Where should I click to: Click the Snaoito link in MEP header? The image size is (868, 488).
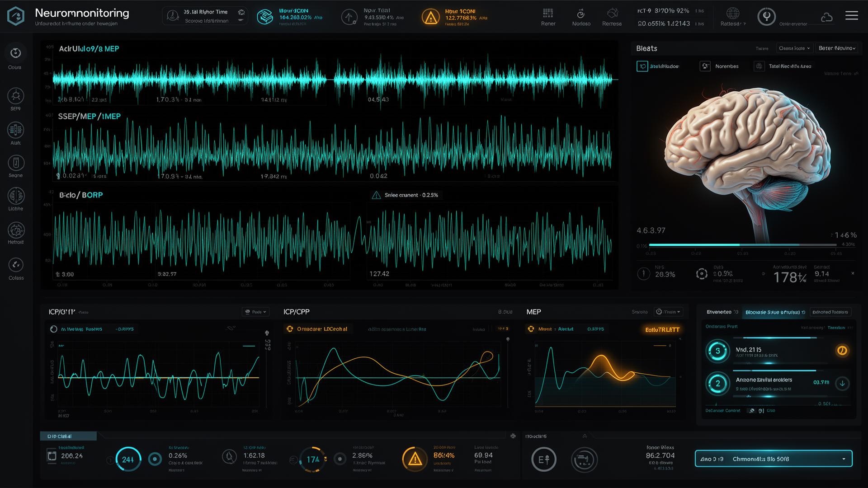640,312
